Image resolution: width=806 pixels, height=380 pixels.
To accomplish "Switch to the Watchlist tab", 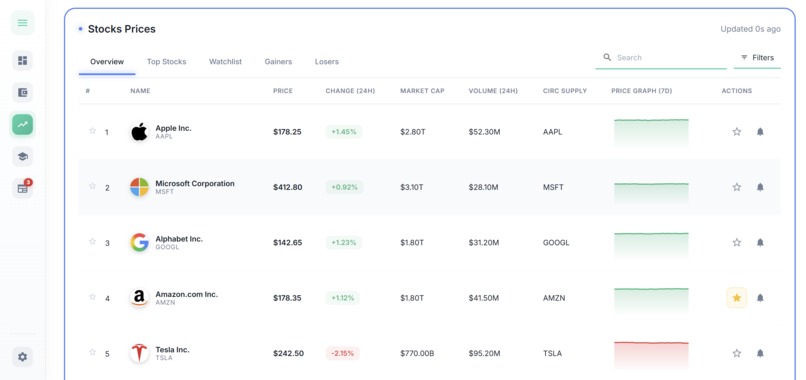I will (x=225, y=62).
